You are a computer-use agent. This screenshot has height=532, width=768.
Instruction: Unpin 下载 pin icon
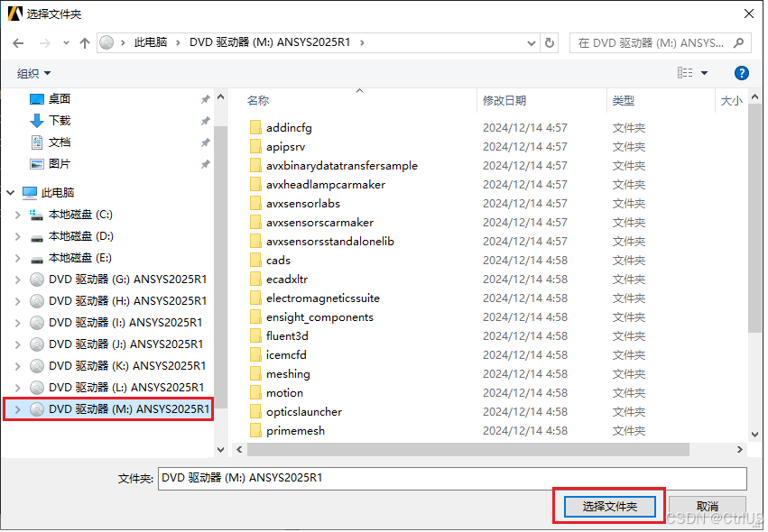click(x=206, y=121)
